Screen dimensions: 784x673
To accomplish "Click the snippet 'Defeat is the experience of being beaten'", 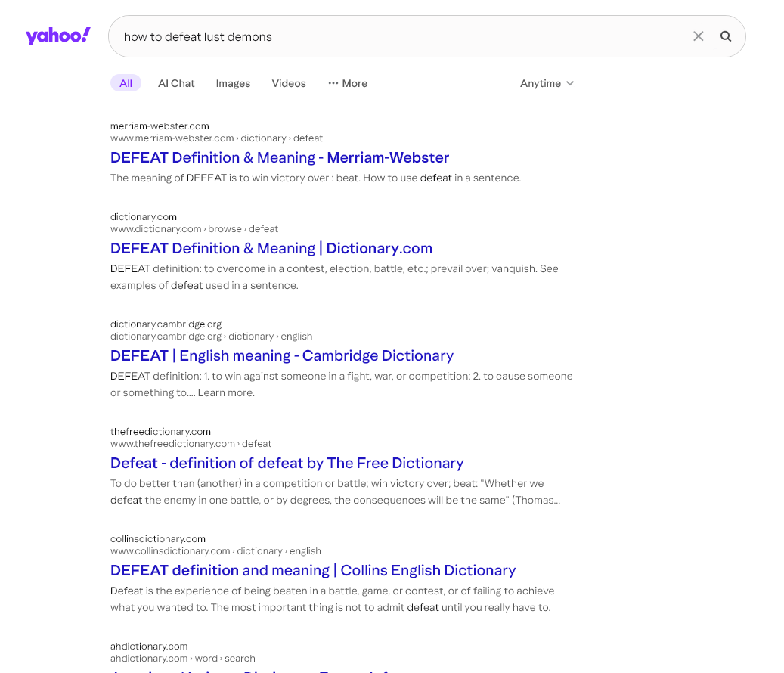I will point(332,599).
